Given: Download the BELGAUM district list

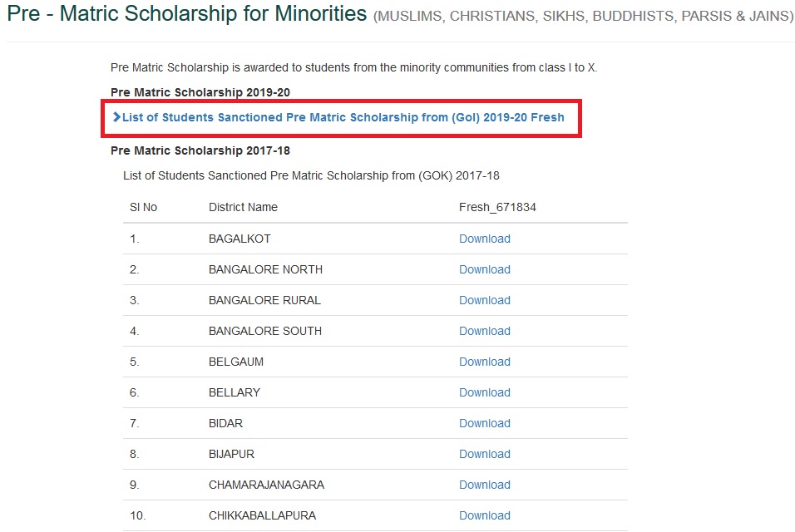Looking at the screenshot, I should point(485,362).
